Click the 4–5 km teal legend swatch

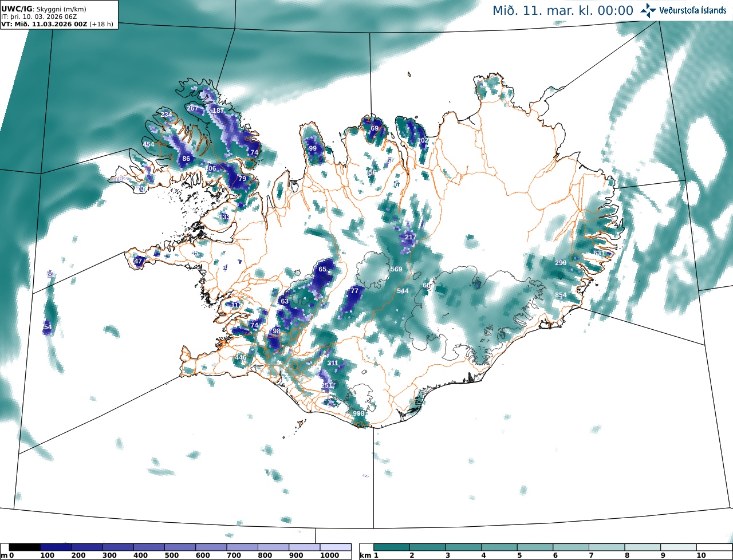[499, 548]
